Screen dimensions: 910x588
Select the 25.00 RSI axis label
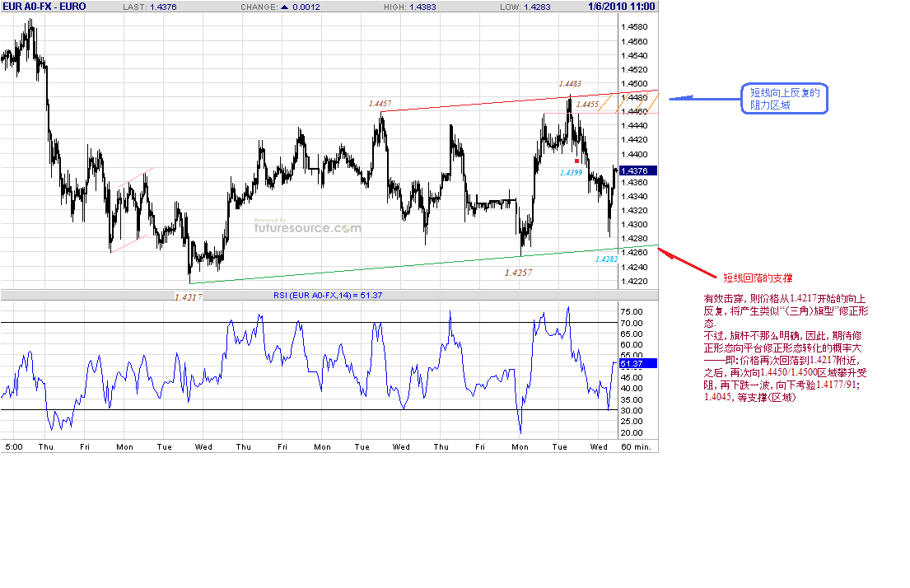coord(632,422)
